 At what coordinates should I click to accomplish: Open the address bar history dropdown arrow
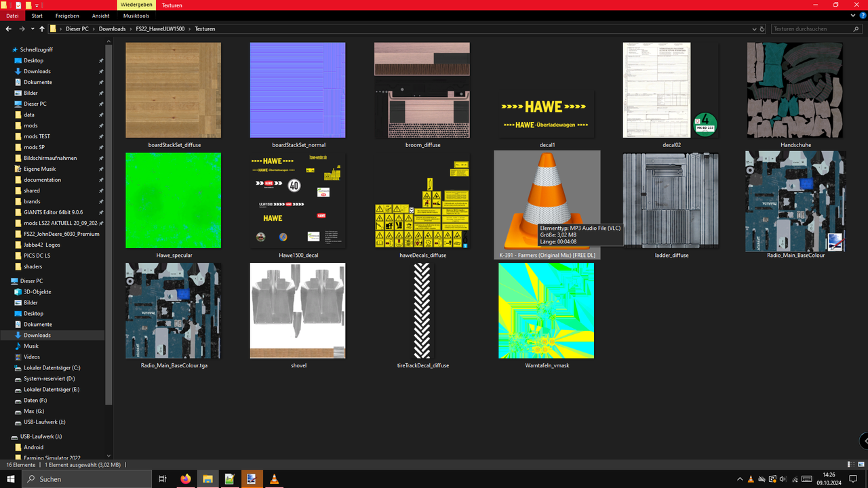pos(755,29)
